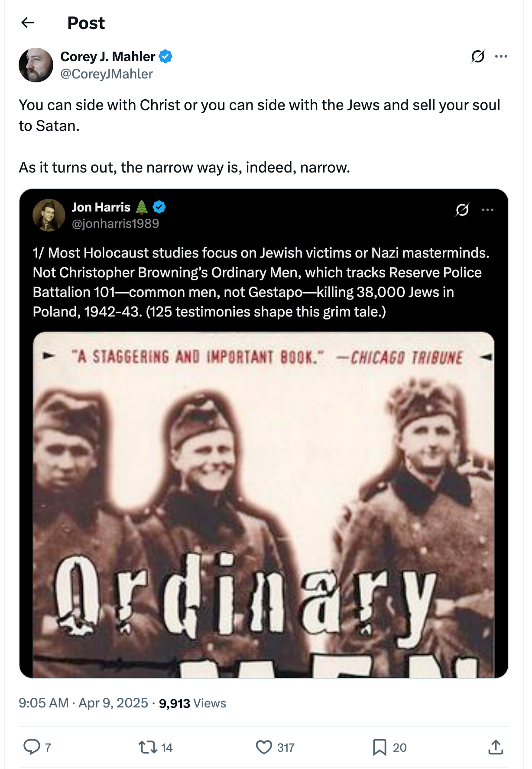The image size is (532, 769).
Task: Open the repost arrows menu
Action: coord(147,747)
